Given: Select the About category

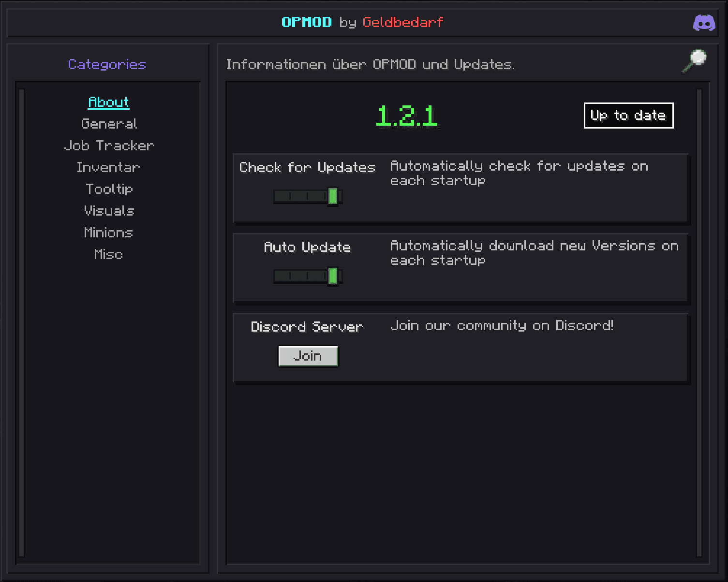Looking at the screenshot, I should point(109,102).
